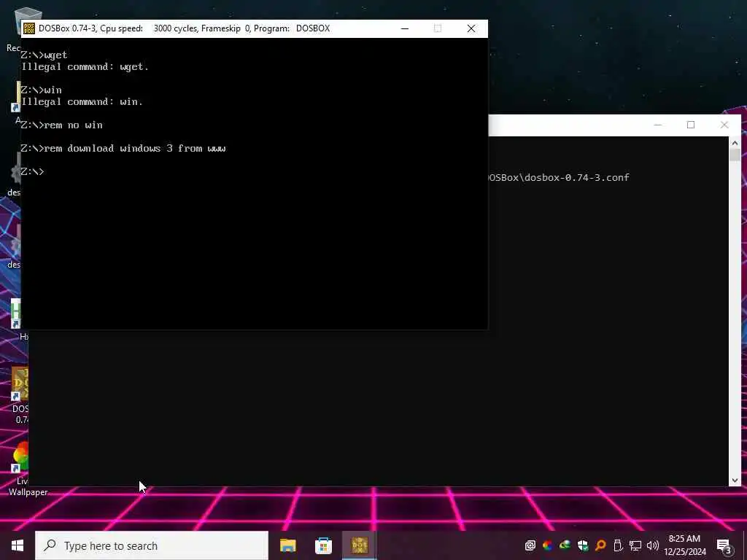Screen dimensions: 747x560
Task: Open the Windows Start menu
Action: [x=18, y=545]
